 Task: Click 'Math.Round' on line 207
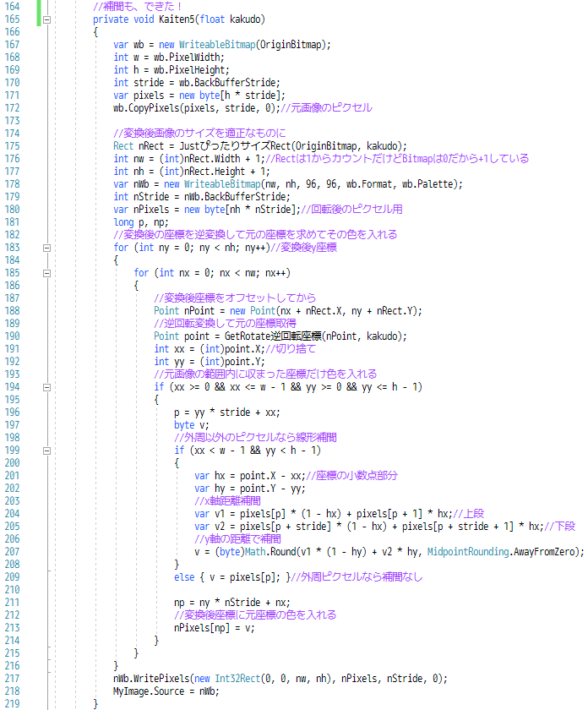click(270, 552)
